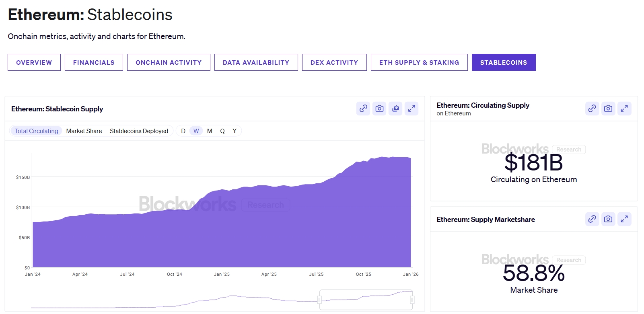Copy link for Supply Marketshare card
644x314 pixels.
(592, 219)
